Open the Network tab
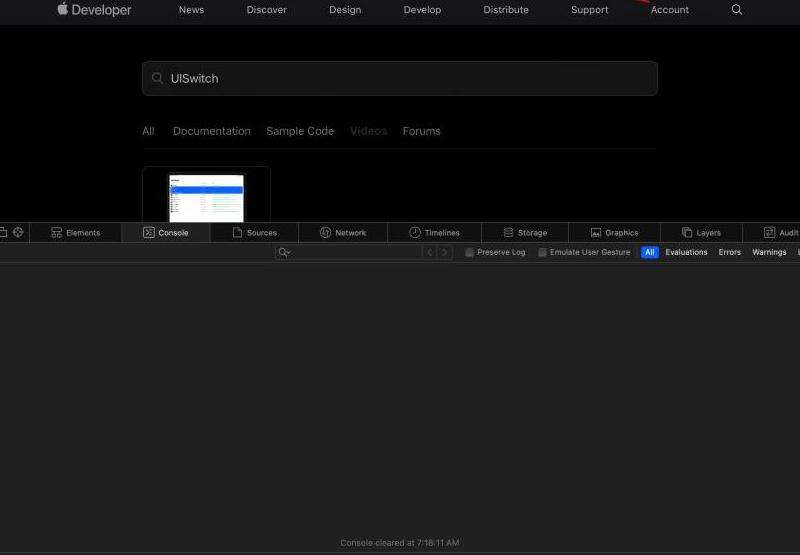Screen dimensions: 800x555 [343, 233]
